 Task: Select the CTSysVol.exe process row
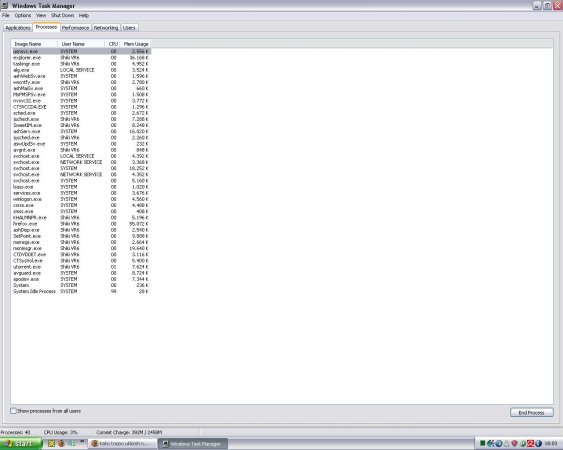(x=81, y=260)
